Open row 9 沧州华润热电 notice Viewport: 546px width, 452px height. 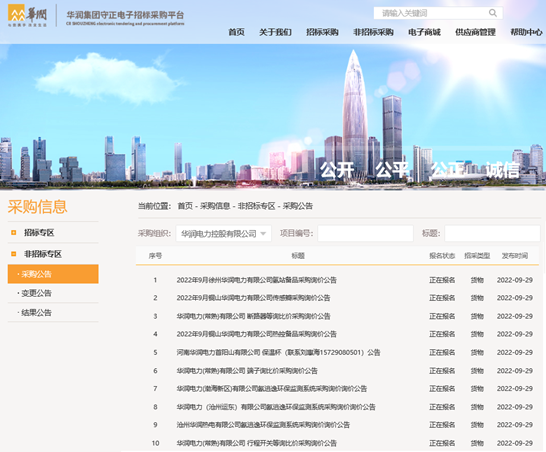click(263, 425)
